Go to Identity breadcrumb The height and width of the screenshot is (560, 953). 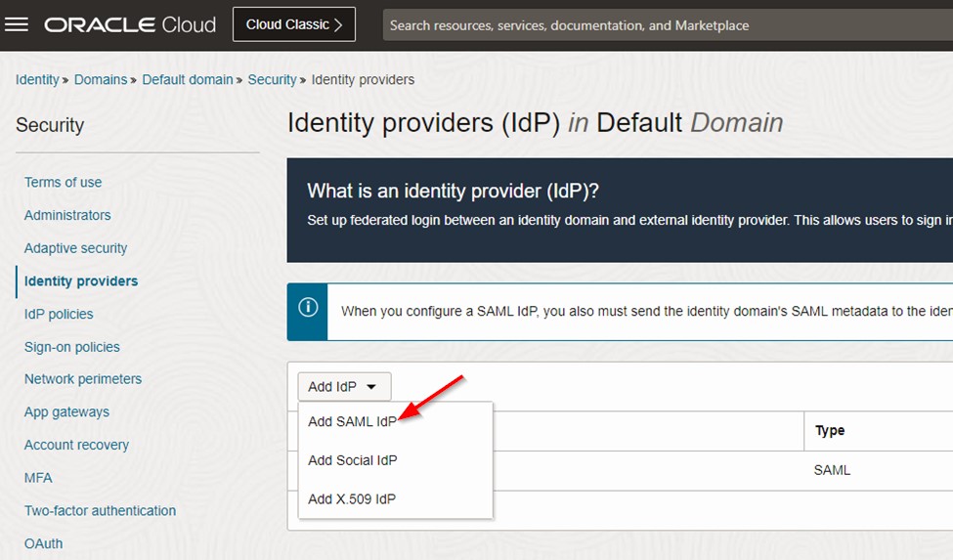pos(37,79)
